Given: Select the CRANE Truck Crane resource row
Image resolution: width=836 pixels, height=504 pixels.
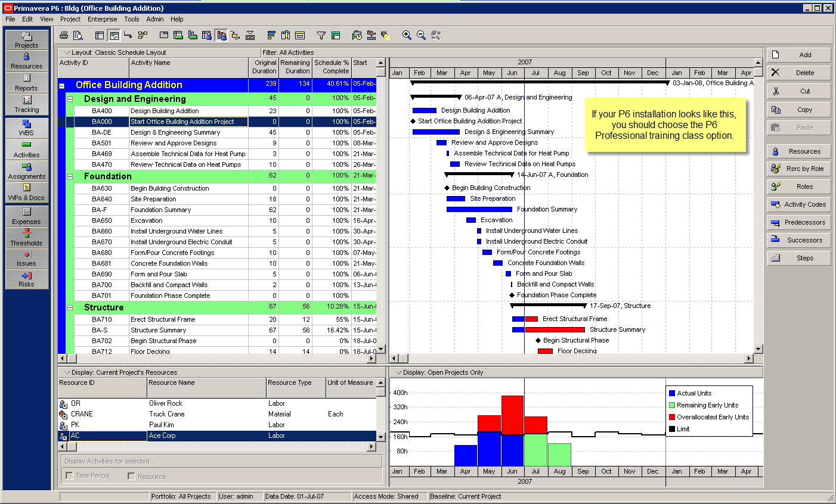Looking at the screenshot, I should click(217, 414).
